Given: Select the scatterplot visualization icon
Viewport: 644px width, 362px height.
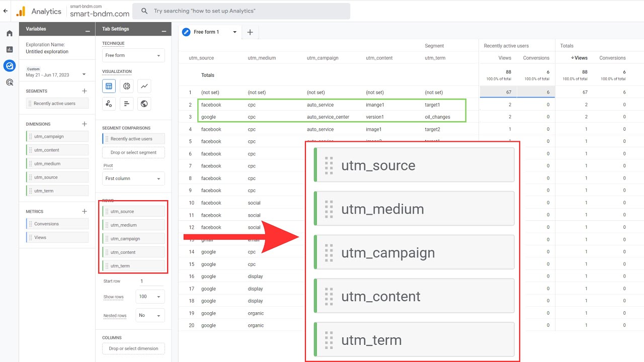Looking at the screenshot, I should [109, 104].
